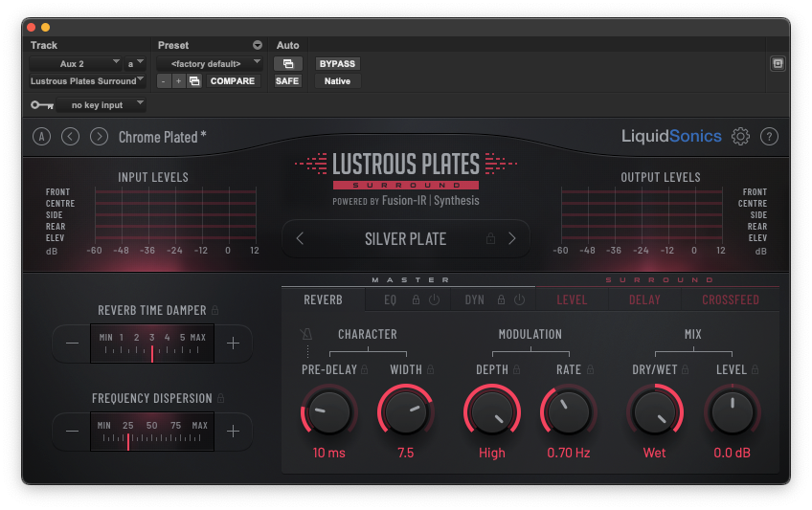Open the surround DELAY tab
Viewport: 812px width, 510px height.
coord(644,299)
